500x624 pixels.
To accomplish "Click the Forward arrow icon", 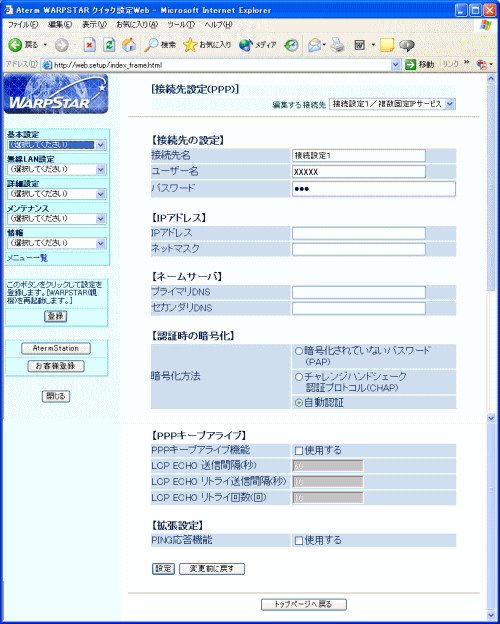I will (x=61, y=45).
